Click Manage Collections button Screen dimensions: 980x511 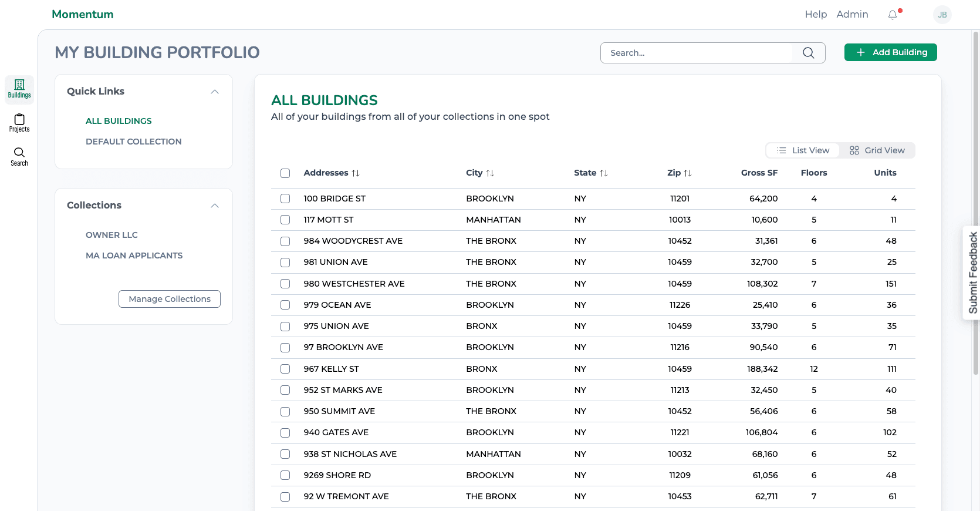pos(170,299)
